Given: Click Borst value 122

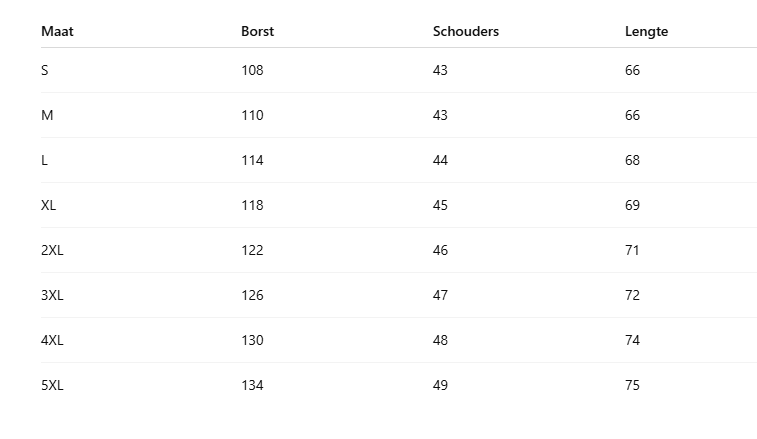Looking at the screenshot, I should tap(252, 250).
